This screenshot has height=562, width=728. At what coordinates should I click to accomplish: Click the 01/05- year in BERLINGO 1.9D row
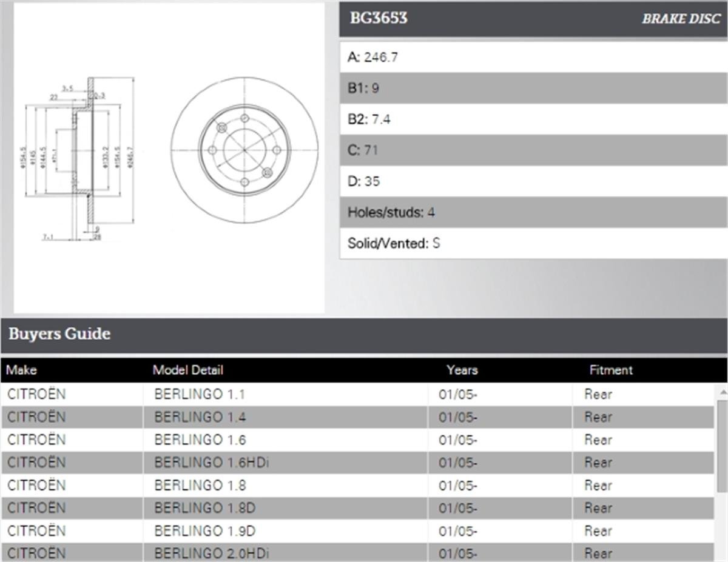pos(458,531)
